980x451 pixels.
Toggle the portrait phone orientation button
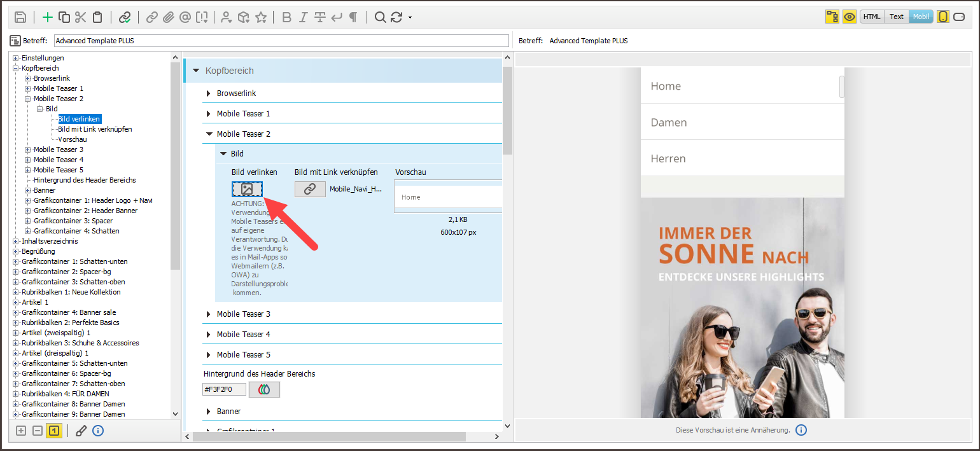[x=942, y=17]
